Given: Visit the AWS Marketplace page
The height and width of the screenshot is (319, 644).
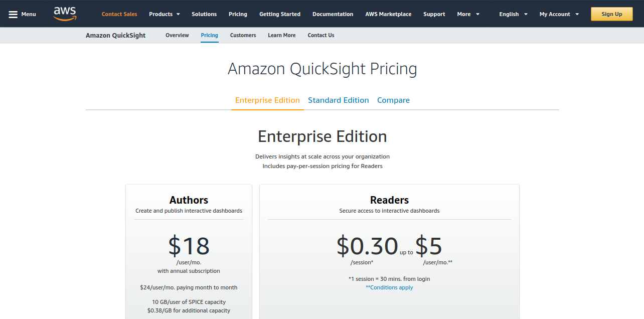Looking at the screenshot, I should click(388, 14).
